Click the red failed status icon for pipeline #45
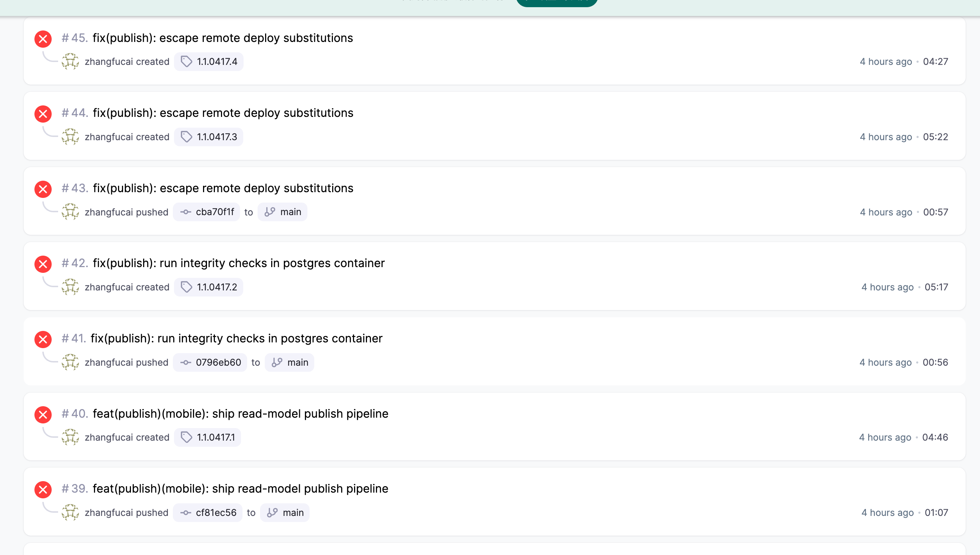The width and height of the screenshot is (980, 555). (x=43, y=39)
